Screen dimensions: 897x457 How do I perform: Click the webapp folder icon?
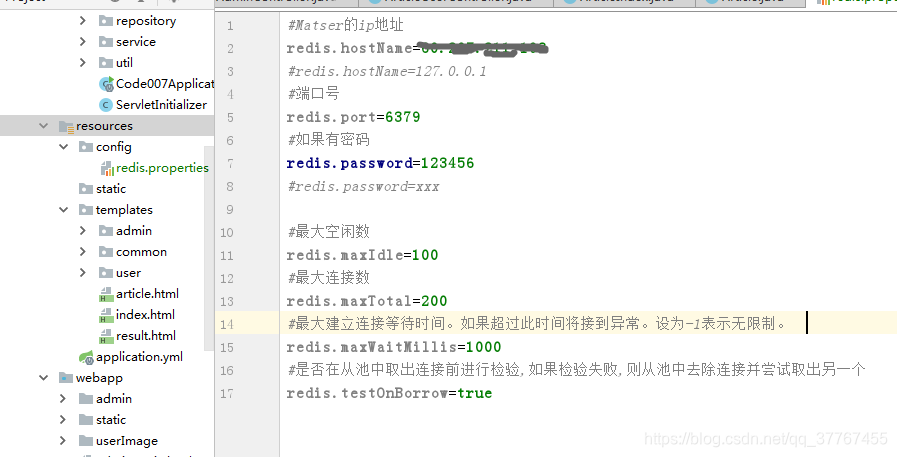click(66, 378)
